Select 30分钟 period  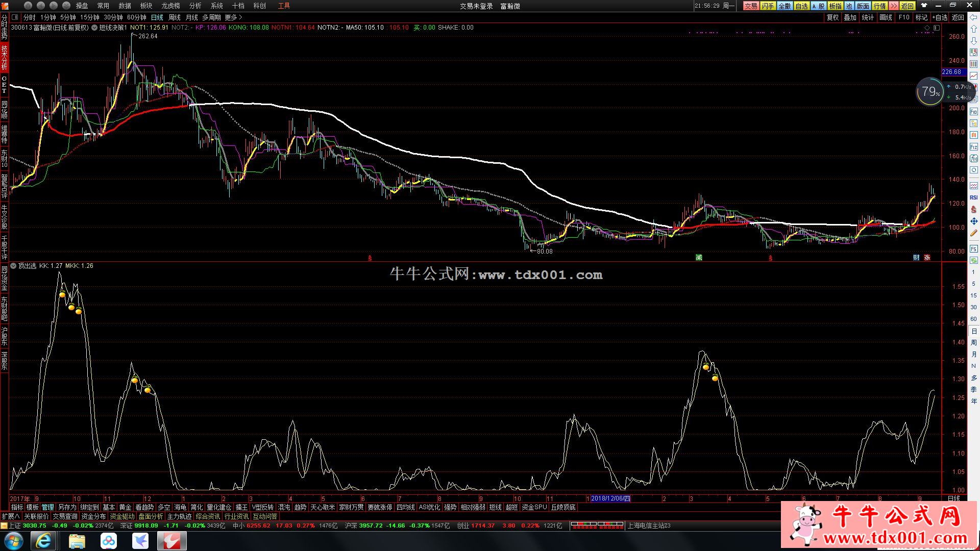click(113, 17)
